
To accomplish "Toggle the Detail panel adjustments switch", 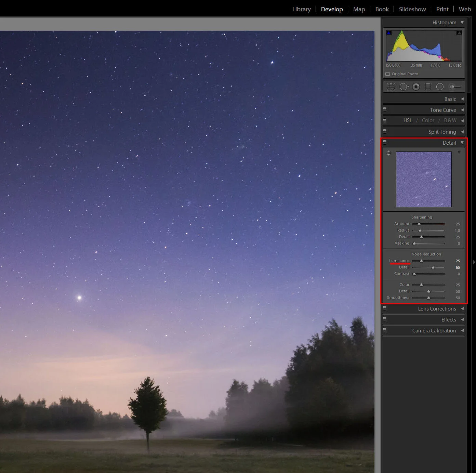I will (385, 142).
